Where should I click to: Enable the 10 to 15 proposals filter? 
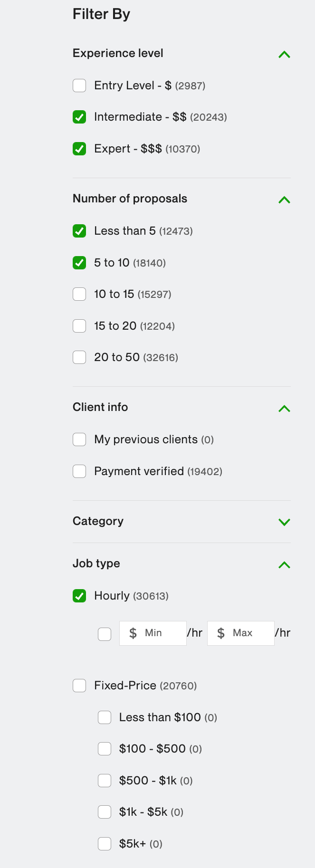79,294
